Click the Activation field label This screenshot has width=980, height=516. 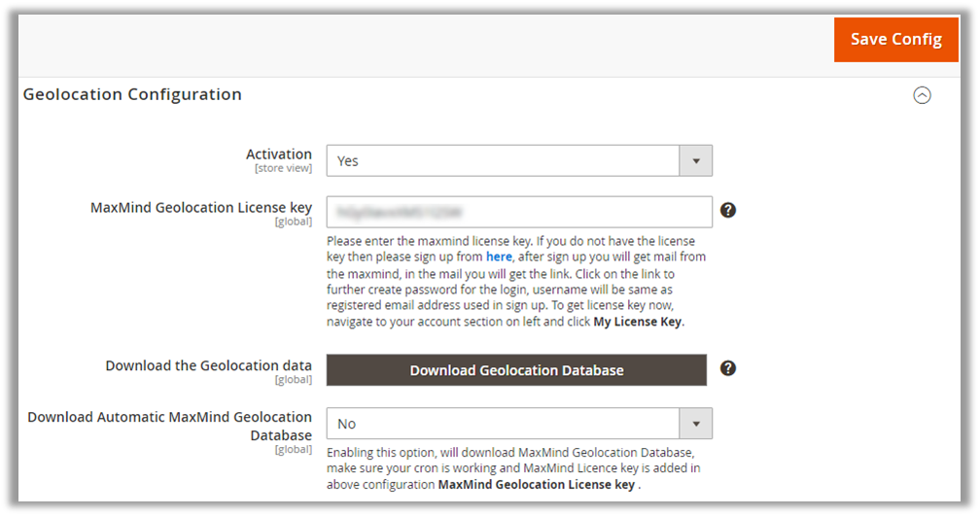278,155
